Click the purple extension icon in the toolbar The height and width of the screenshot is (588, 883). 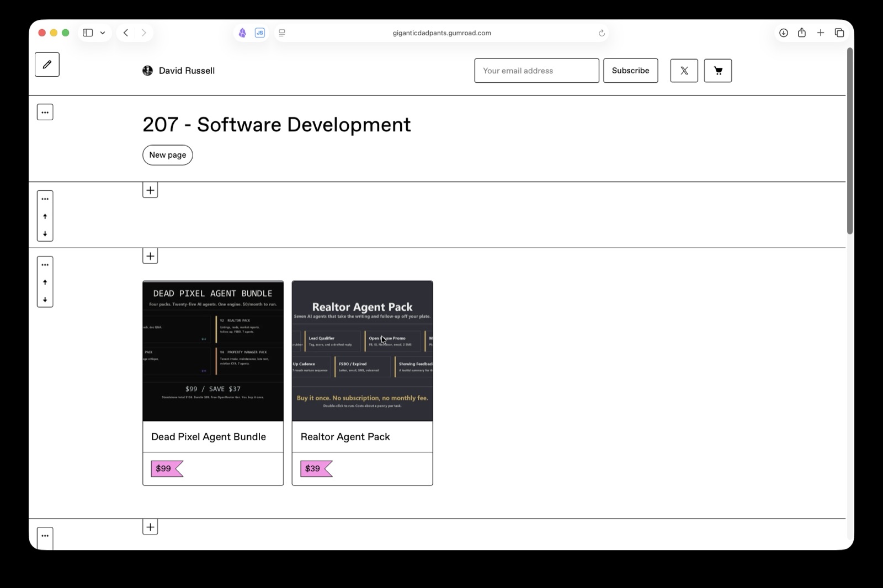[242, 33]
